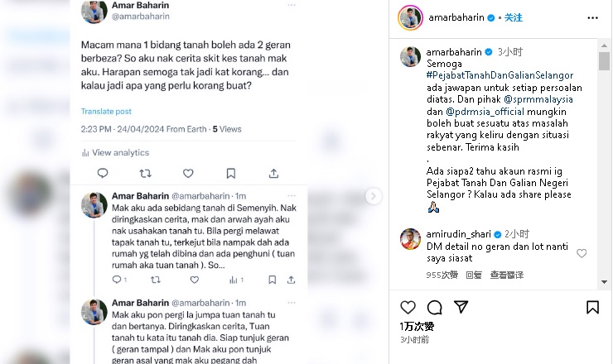
Task: Share the main tweet via the upload icon
Action: pos(273,173)
